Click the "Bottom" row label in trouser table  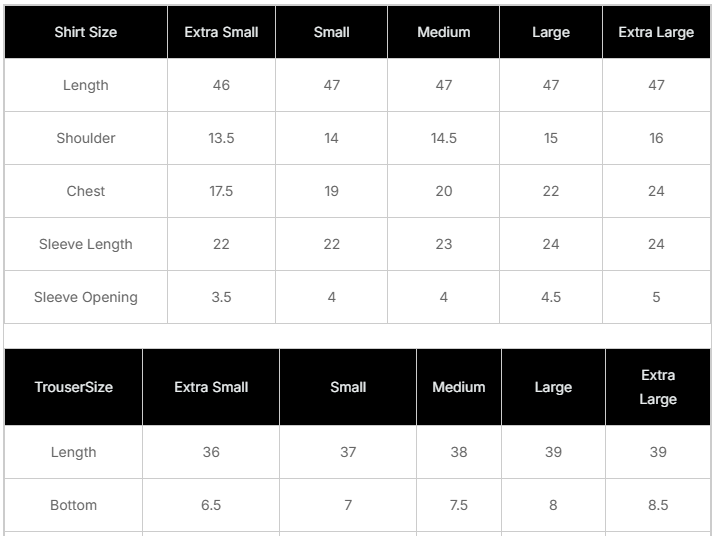[74, 505]
